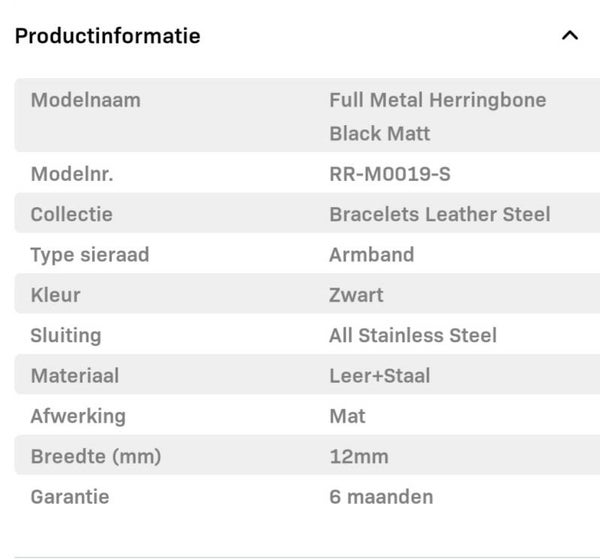
Task: Click the Kleur label
Action: point(55,295)
